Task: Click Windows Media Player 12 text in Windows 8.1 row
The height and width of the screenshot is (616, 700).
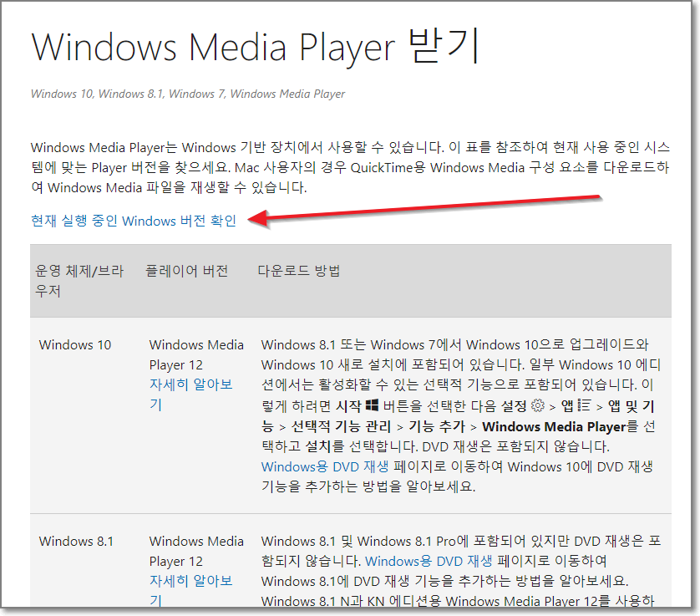Action: pyautogui.click(x=196, y=551)
